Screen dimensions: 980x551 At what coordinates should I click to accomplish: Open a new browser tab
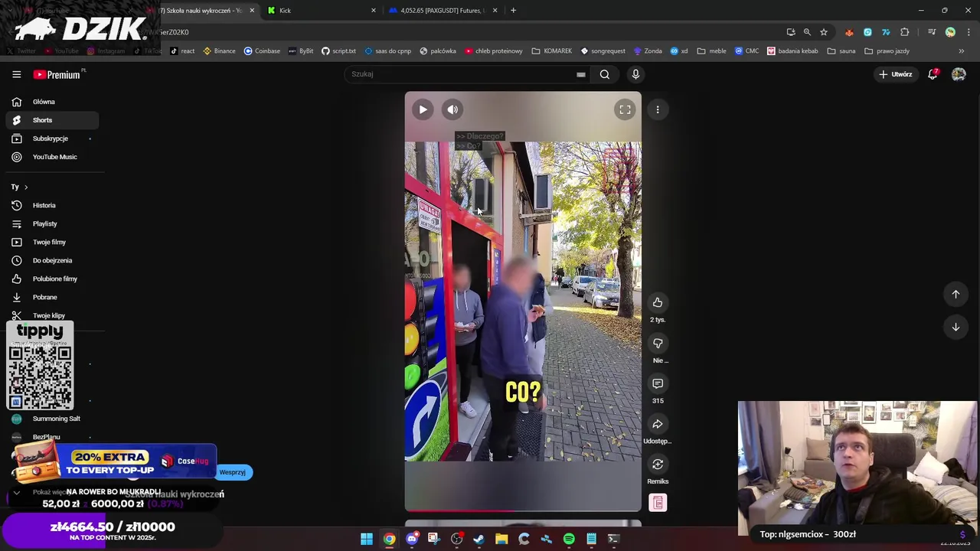click(x=513, y=11)
